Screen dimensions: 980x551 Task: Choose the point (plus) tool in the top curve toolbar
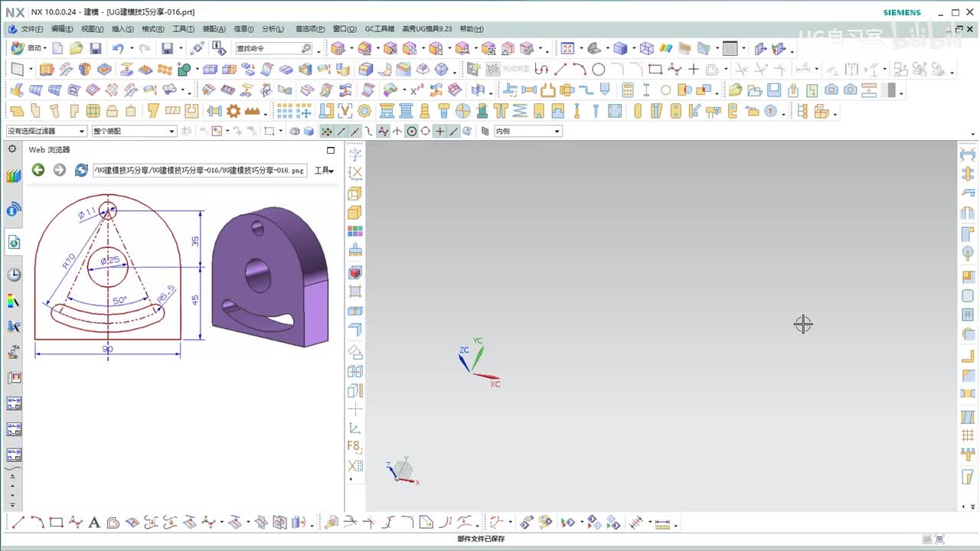tap(694, 70)
